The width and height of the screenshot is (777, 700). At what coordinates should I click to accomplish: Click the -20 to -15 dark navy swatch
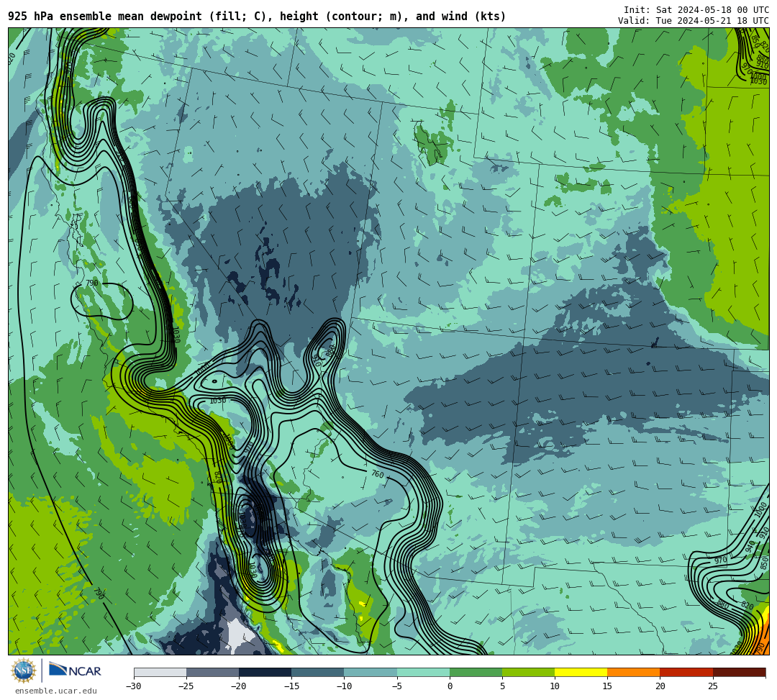265,672
